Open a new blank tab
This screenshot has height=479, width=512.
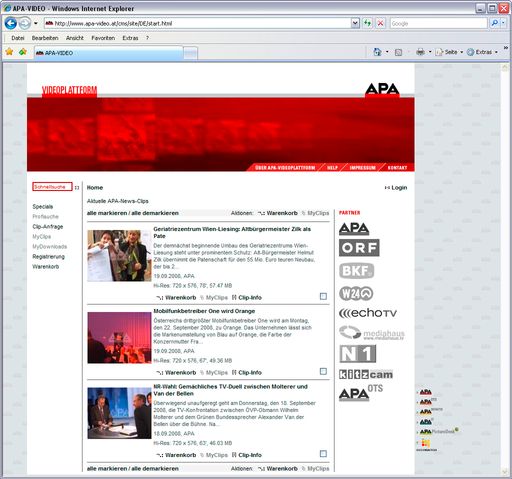point(190,53)
